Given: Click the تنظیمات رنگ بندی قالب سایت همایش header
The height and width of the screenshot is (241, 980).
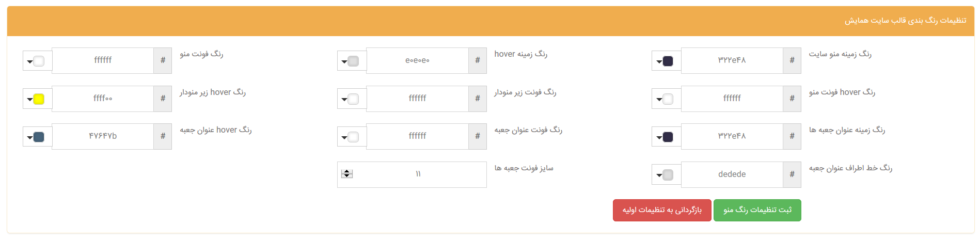Looking at the screenshot, I should [905, 21].
